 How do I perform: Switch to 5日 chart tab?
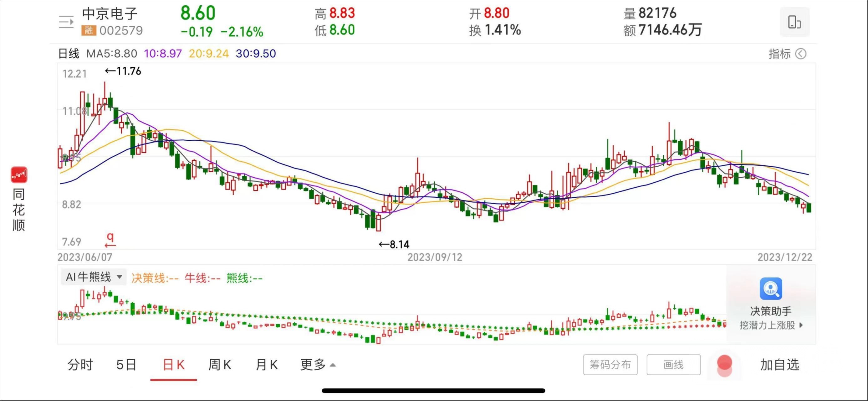[x=126, y=365]
